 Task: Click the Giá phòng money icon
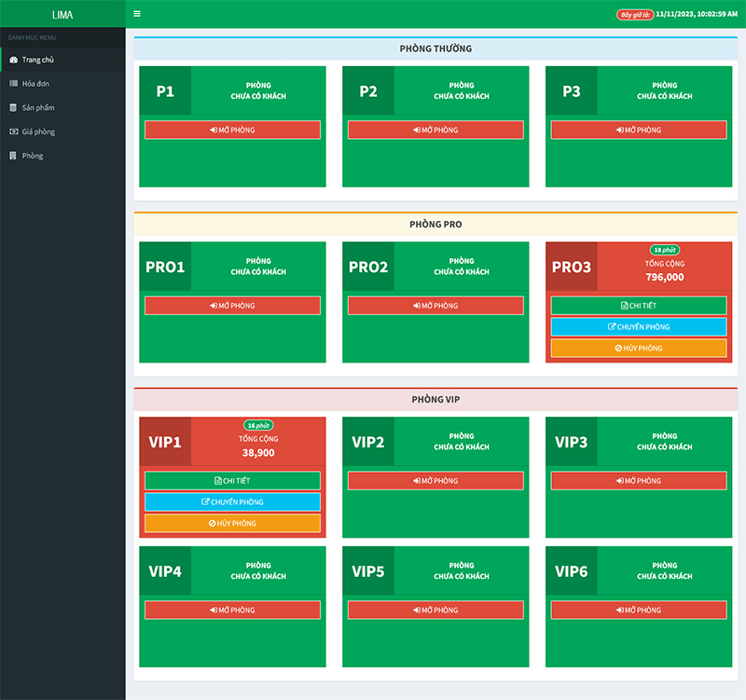[x=14, y=131]
